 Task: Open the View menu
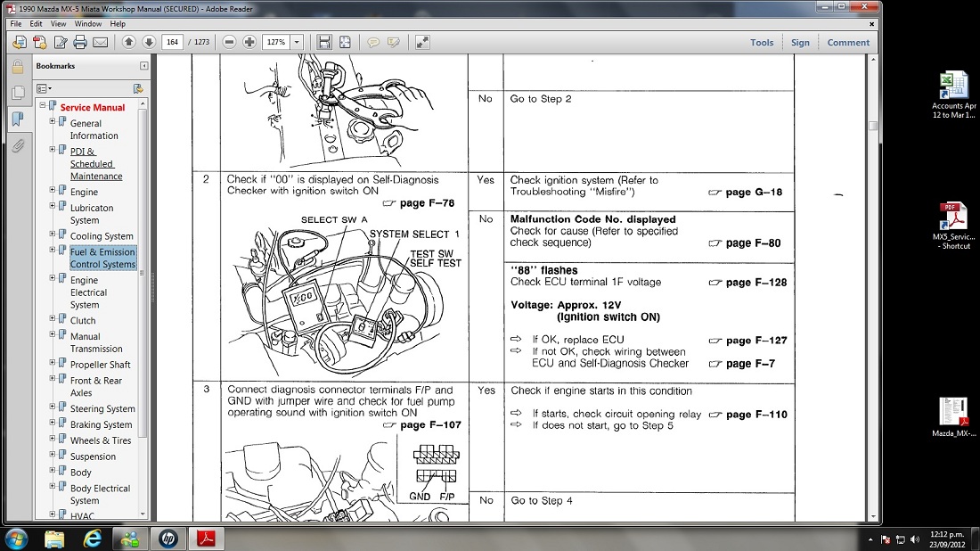58,24
